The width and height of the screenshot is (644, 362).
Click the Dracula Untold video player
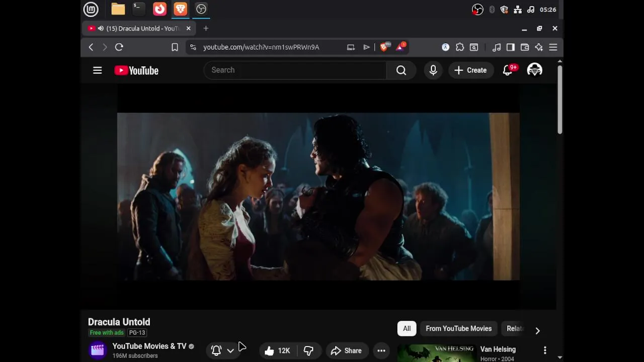318,196
